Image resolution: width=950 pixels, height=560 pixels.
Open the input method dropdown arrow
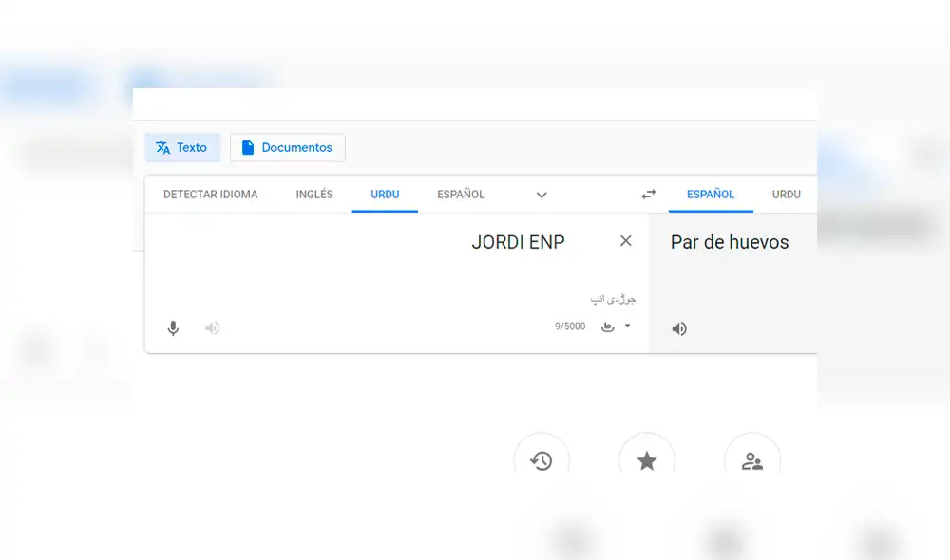(625, 326)
